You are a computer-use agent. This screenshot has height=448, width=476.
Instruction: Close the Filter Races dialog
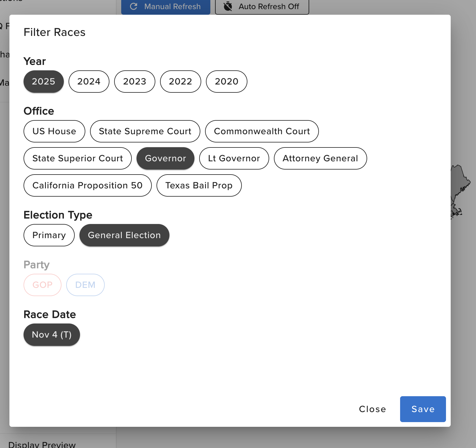pos(372,409)
